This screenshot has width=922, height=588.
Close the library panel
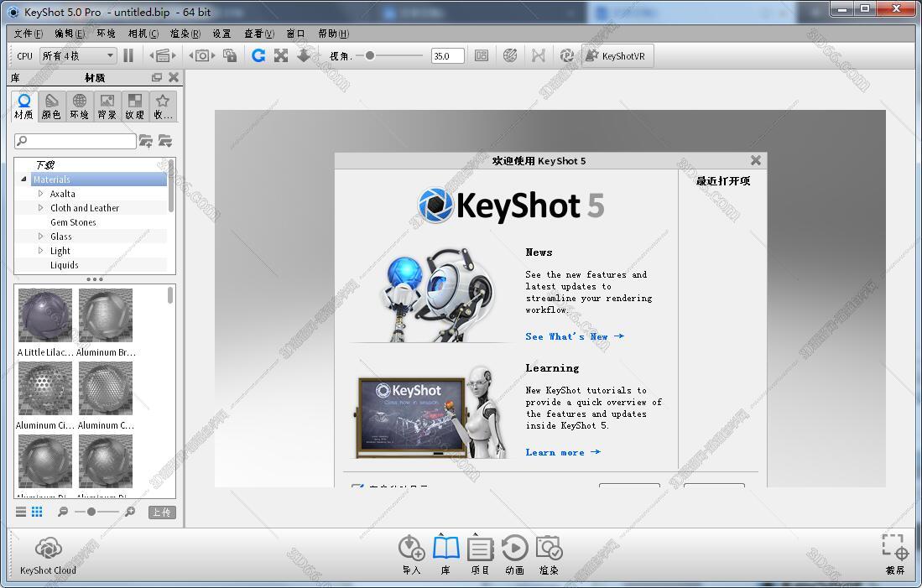pos(174,77)
